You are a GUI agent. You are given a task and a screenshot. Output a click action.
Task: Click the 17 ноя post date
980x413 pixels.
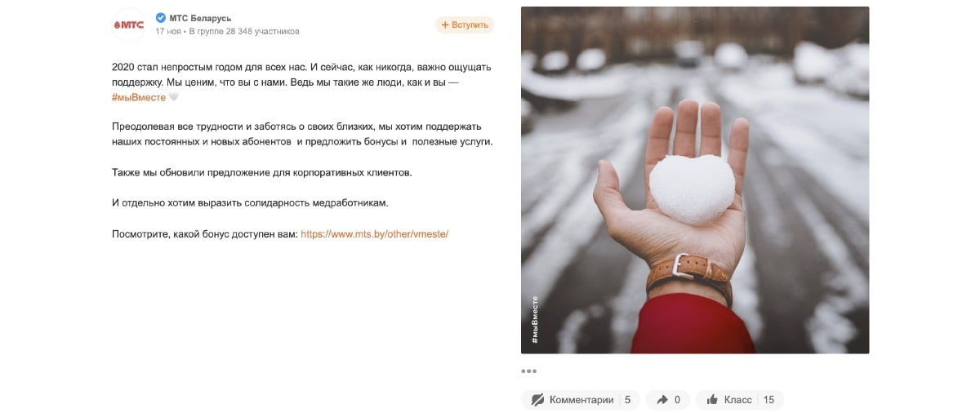[x=168, y=32]
